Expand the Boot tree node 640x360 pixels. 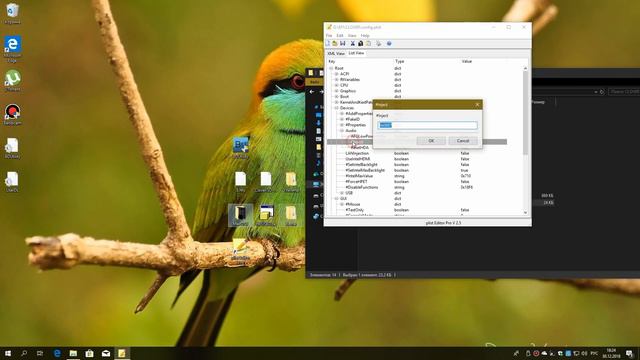(x=337, y=97)
